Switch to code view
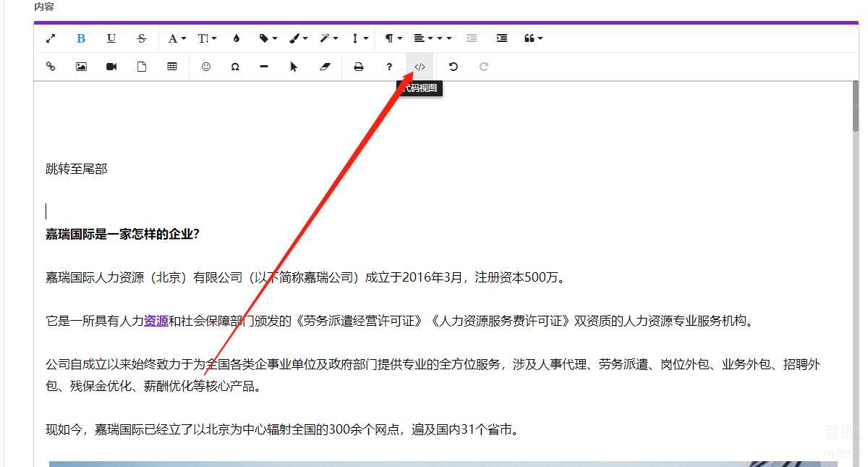 pos(420,67)
